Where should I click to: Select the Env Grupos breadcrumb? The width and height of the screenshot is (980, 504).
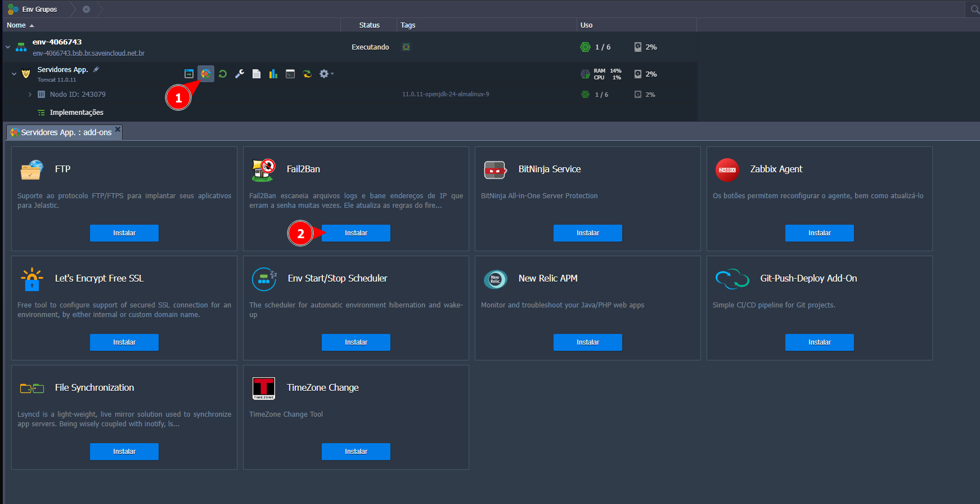(39, 9)
